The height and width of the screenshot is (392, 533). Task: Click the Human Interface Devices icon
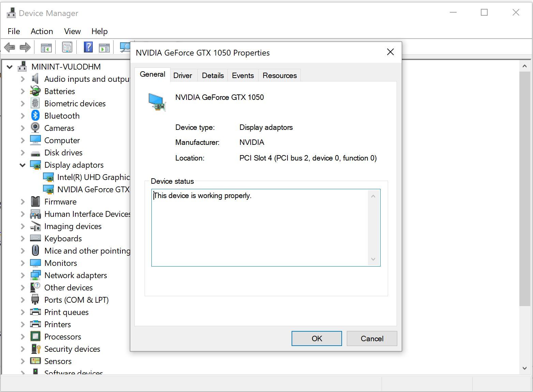(35, 214)
